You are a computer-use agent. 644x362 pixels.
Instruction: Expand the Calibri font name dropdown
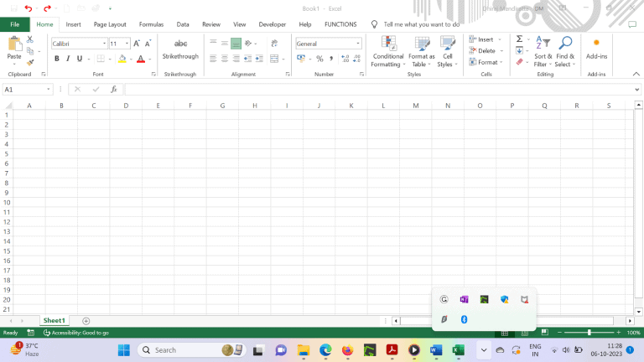[x=105, y=44]
